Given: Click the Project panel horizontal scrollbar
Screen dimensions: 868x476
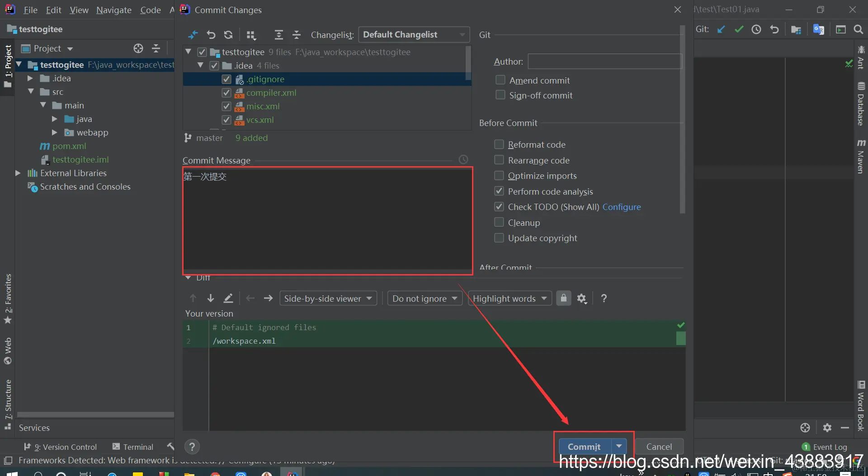Looking at the screenshot, I should tap(95, 415).
